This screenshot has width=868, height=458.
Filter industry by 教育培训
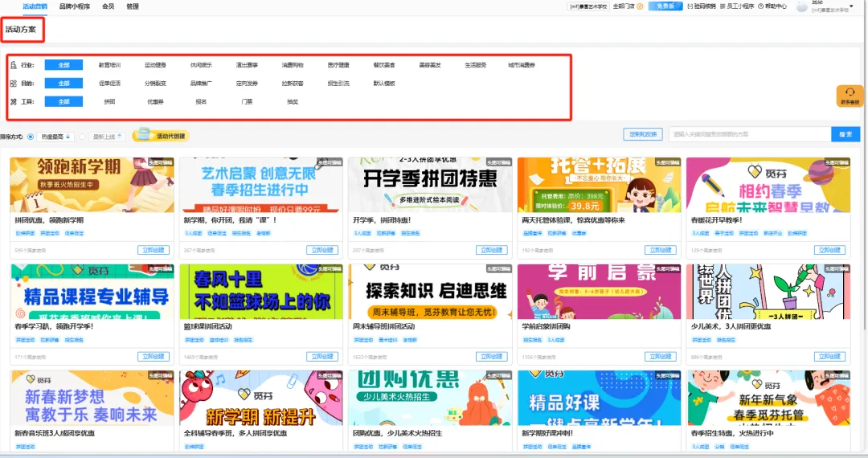point(109,65)
